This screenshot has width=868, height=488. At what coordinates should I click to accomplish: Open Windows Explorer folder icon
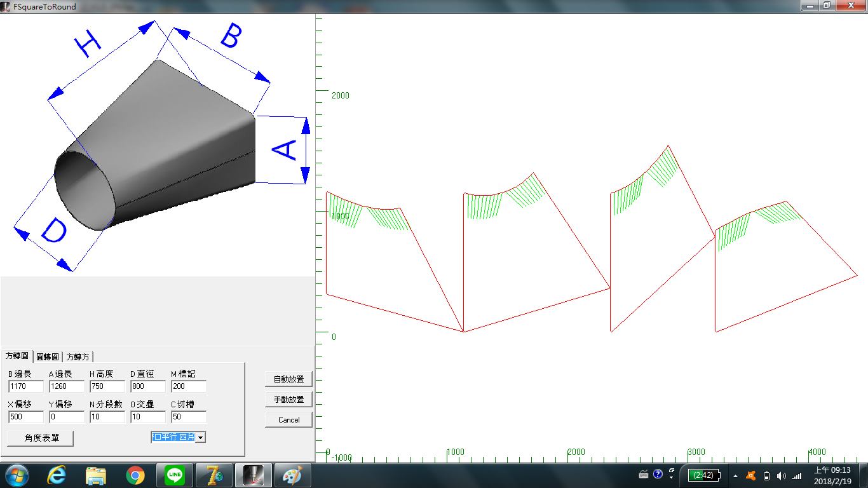pos(96,475)
